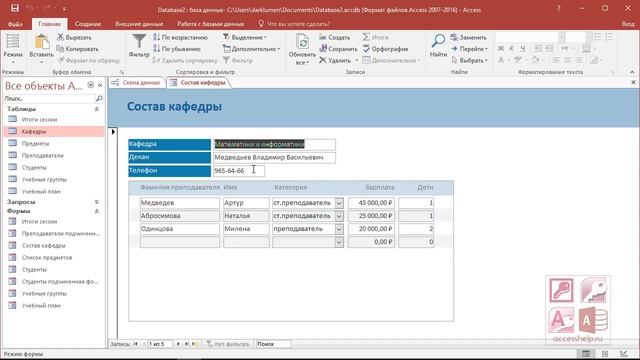
Task: Open the Перейти dropdown
Action: click(x=469, y=49)
